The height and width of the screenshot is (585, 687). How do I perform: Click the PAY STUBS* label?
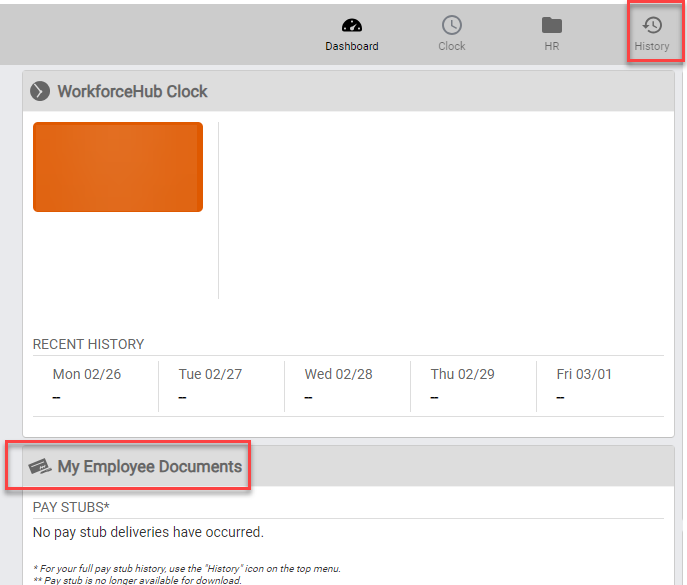coord(71,507)
